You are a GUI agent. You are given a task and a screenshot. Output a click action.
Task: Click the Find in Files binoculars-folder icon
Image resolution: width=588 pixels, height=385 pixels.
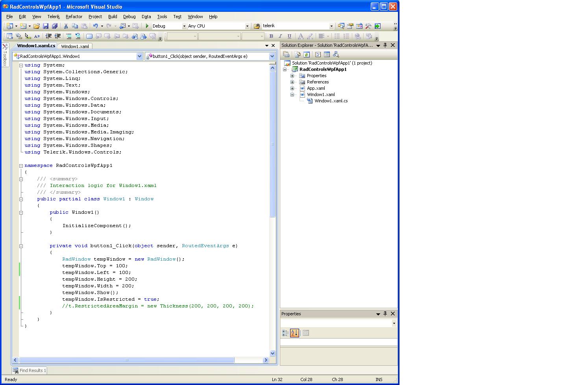[x=257, y=26]
